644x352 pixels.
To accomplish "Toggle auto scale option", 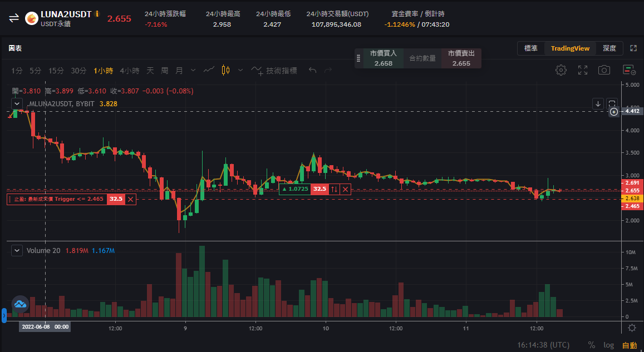I will click(630, 345).
